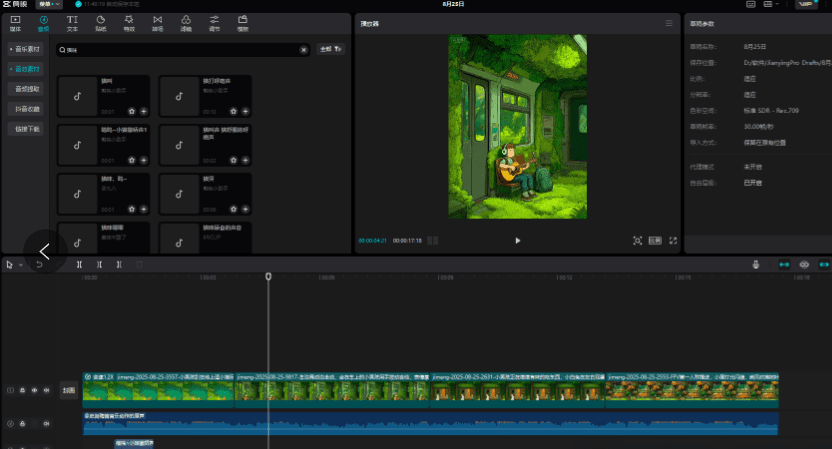Toggle timeline auto snapping
The width and height of the screenshot is (832, 449).
tap(804, 264)
